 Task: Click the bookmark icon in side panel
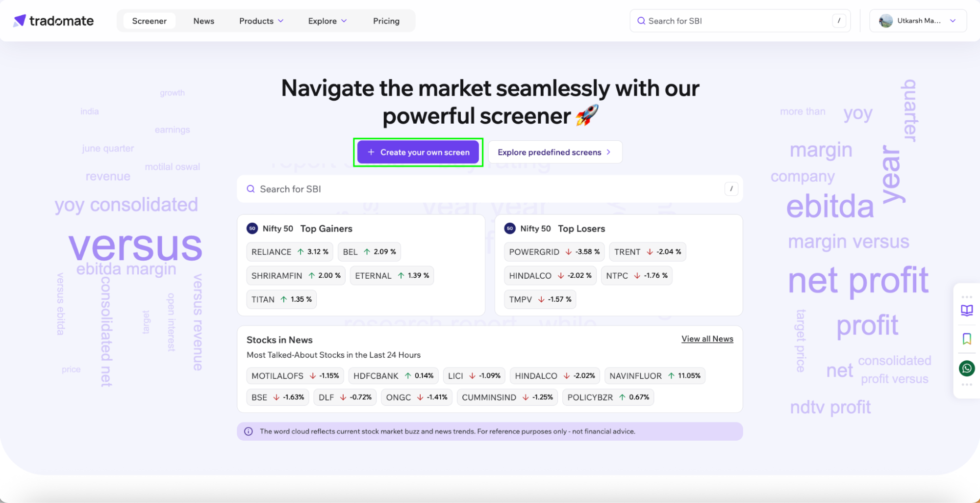(966, 339)
